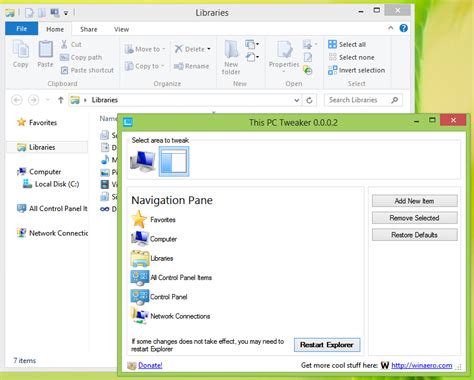Click Quick Access properties icon in title bar

(x=29, y=13)
